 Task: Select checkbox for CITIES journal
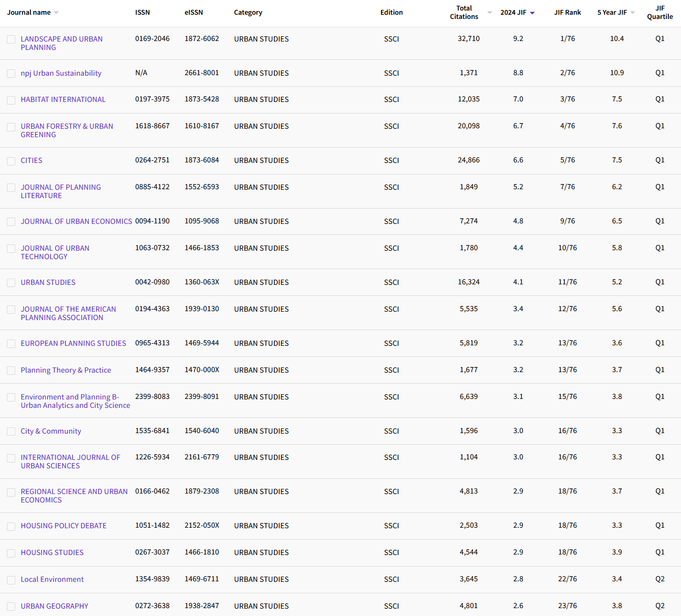11,161
